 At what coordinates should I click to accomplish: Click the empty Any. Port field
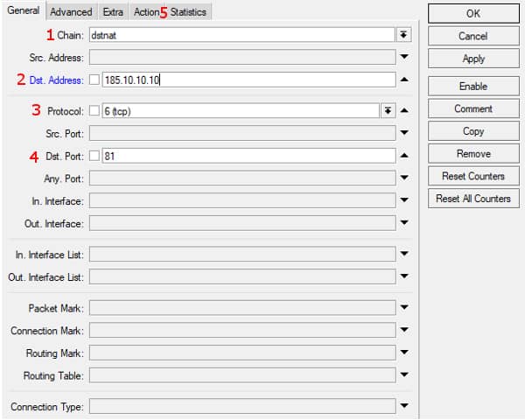click(242, 178)
